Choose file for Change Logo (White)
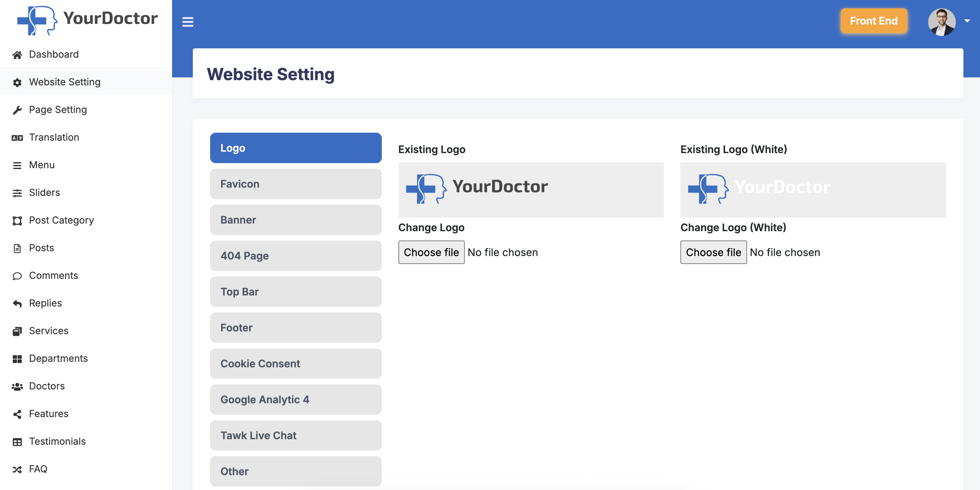 713,252
